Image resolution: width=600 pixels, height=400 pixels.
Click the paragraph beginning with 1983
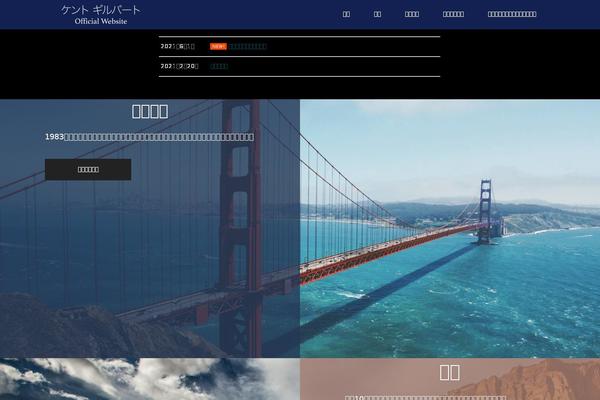point(150,137)
